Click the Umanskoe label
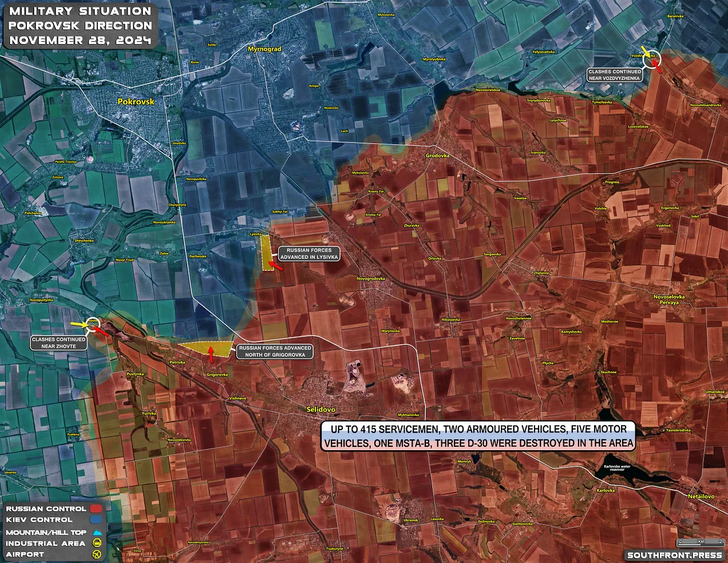The image size is (728, 563). click(x=715, y=392)
